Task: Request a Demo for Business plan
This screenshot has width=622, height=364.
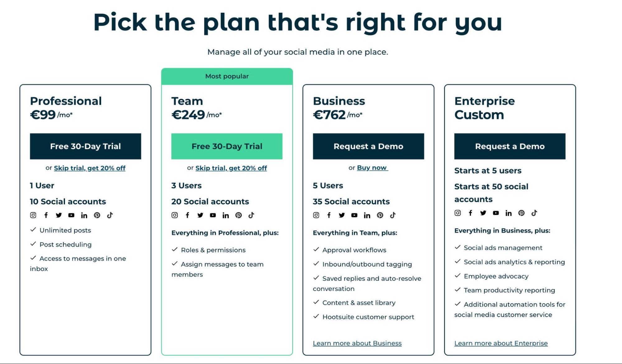Action: click(368, 147)
